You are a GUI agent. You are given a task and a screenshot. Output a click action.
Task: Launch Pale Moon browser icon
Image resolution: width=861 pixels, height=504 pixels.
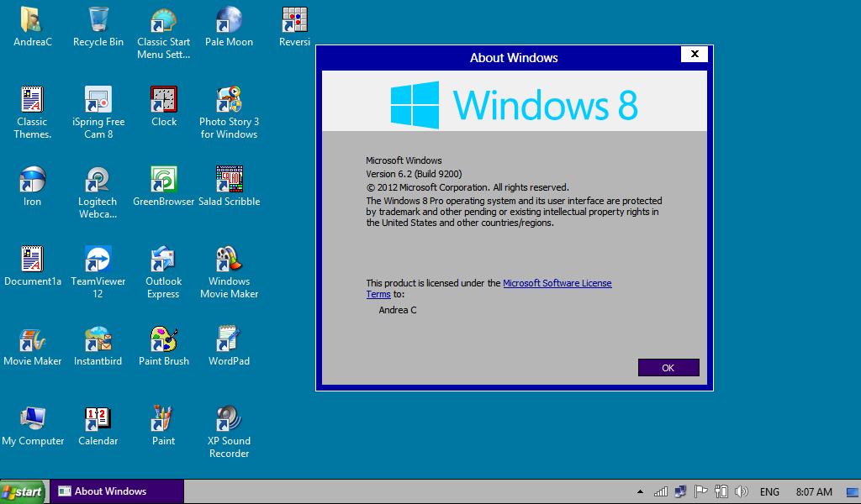pos(229,20)
